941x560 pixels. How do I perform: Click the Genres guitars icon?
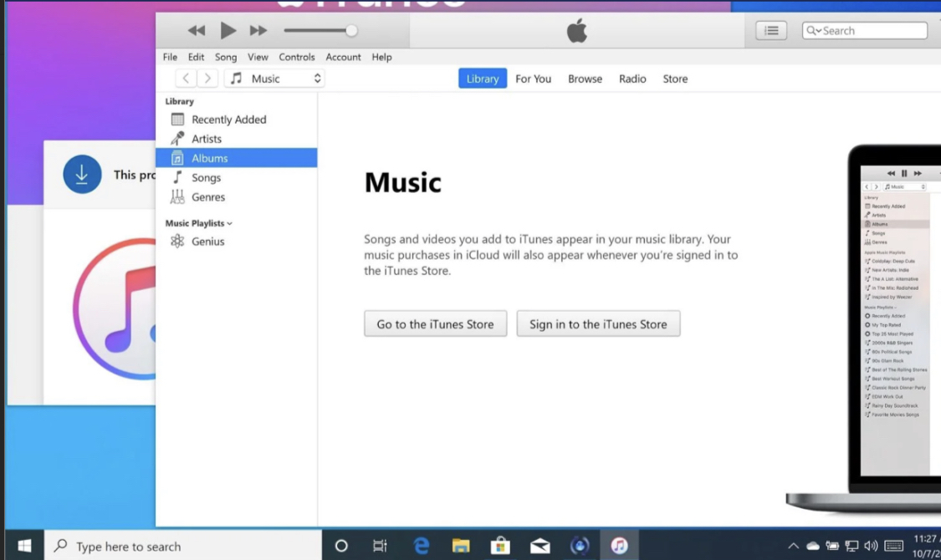tap(177, 196)
